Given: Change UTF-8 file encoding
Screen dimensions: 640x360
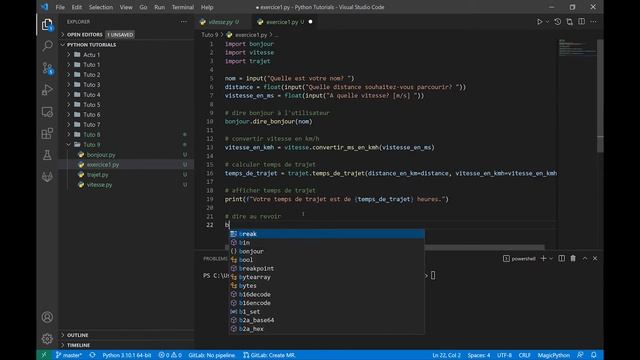Looking at the screenshot, I should [504, 355].
